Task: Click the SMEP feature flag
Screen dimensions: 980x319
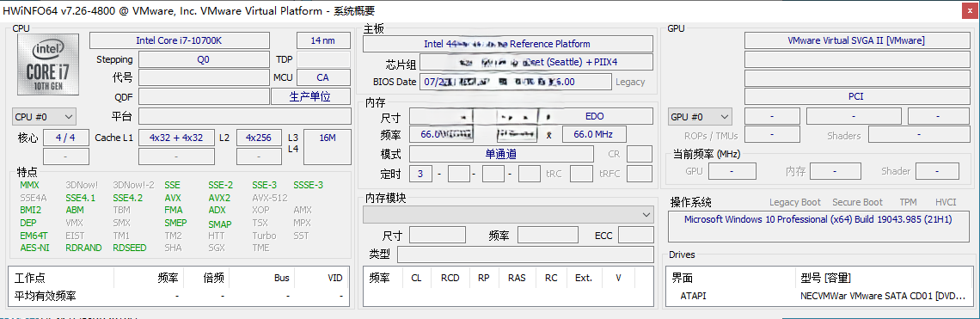Action: (175, 223)
